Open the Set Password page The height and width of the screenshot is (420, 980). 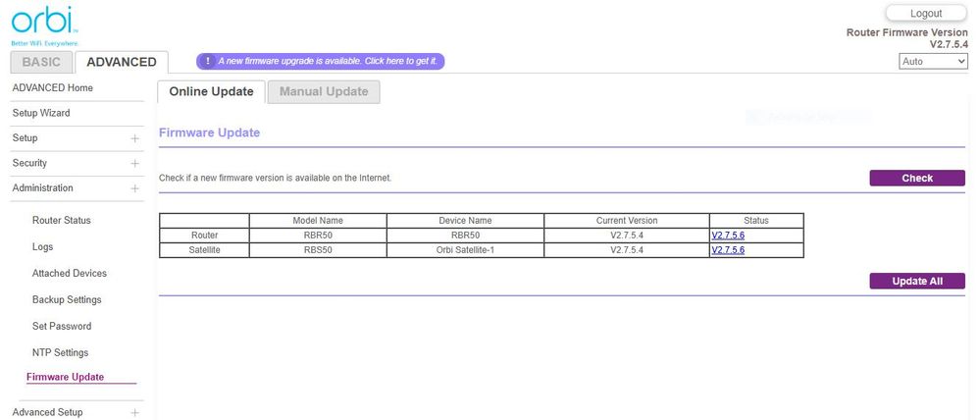[62, 326]
